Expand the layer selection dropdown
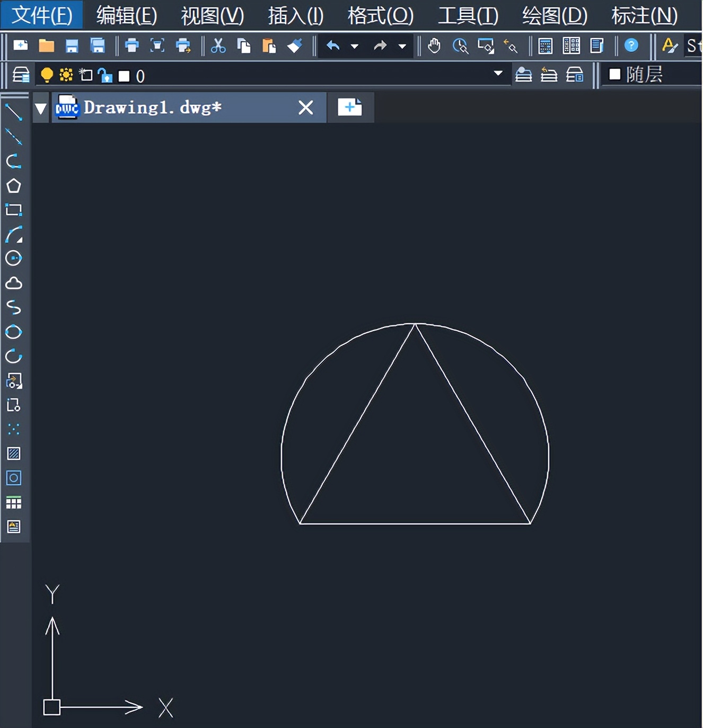This screenshot has height=728, width=703. pyautogui.click(x=497, y=73)
